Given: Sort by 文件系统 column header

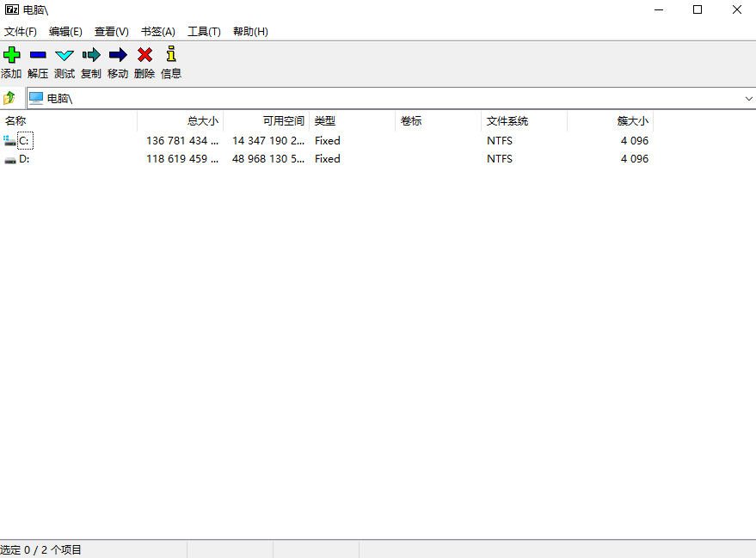Looking at the screenshot, I should pyautogui.click(x=525, y=121).
